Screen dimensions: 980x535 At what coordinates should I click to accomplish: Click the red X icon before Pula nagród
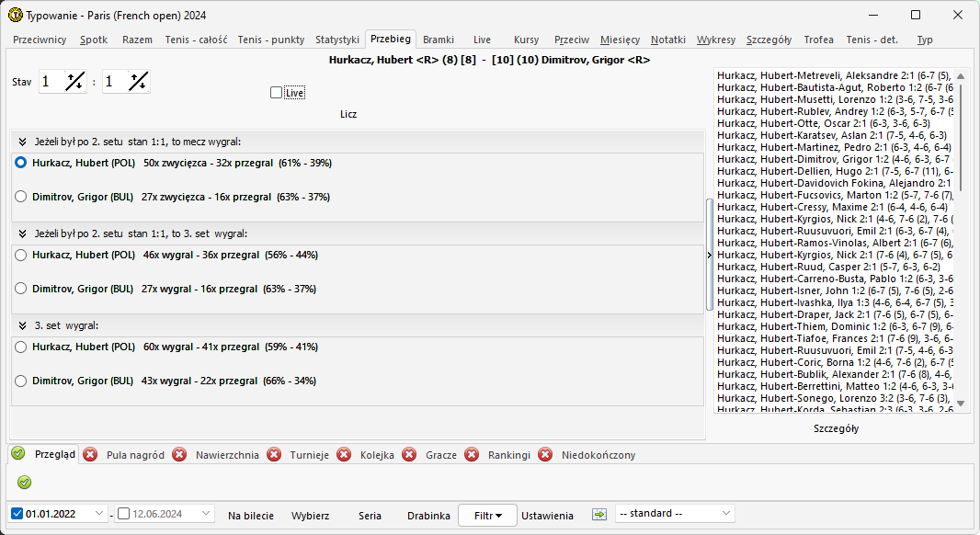[x=90, y=454]
